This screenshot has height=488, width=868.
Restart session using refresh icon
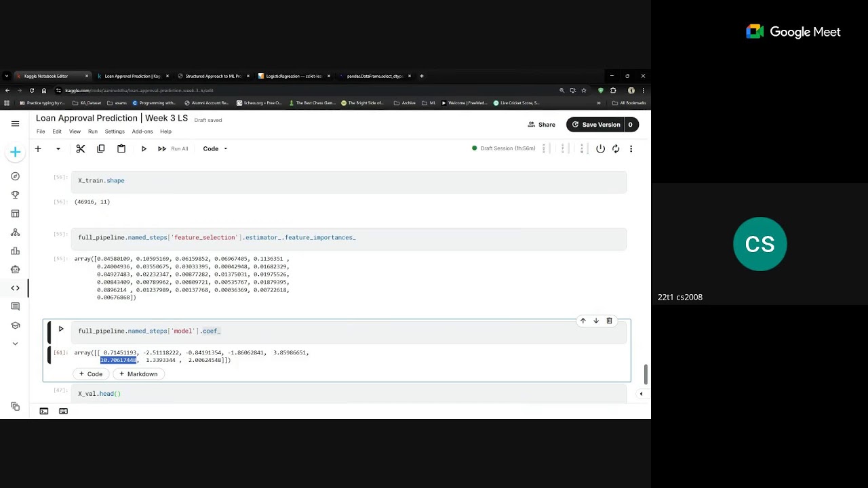[616, 148]
